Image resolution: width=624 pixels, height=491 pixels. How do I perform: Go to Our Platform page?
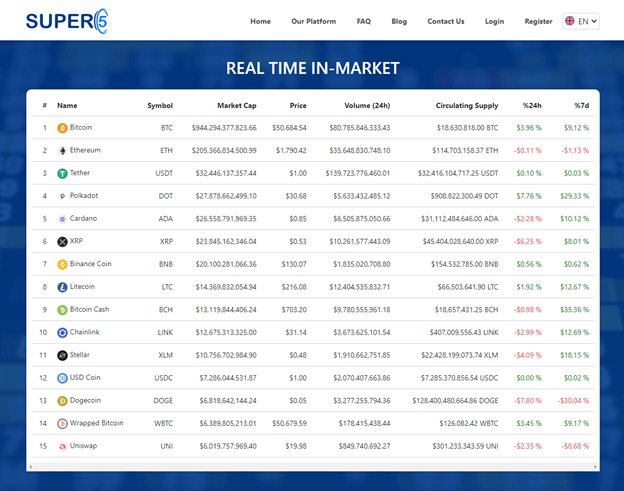pos(314,21)
